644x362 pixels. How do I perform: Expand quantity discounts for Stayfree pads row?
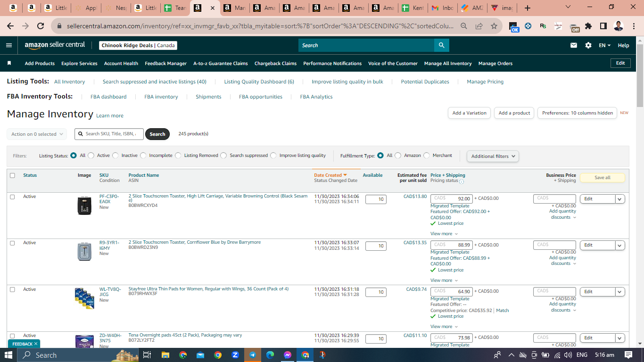(563, 307)
